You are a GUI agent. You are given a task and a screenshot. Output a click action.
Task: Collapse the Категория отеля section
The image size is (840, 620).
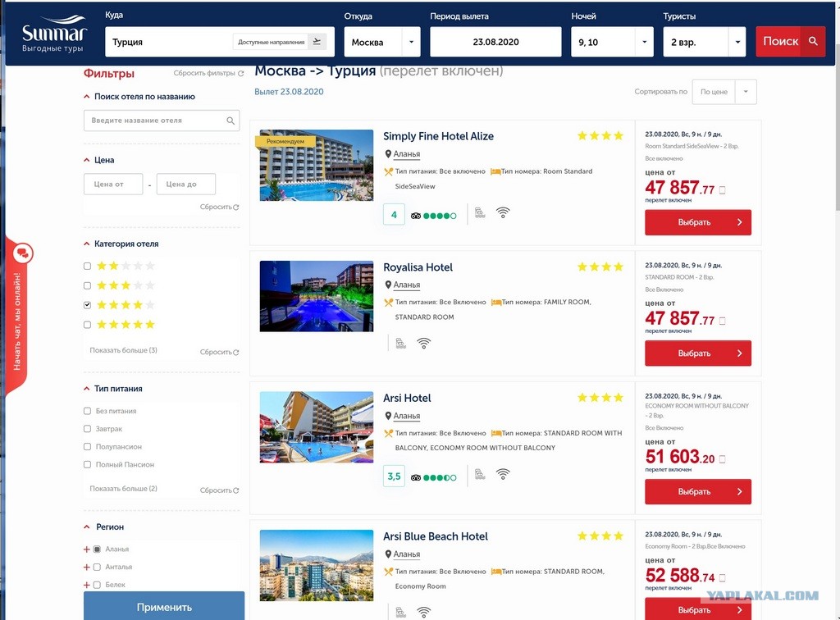(87, 244)
